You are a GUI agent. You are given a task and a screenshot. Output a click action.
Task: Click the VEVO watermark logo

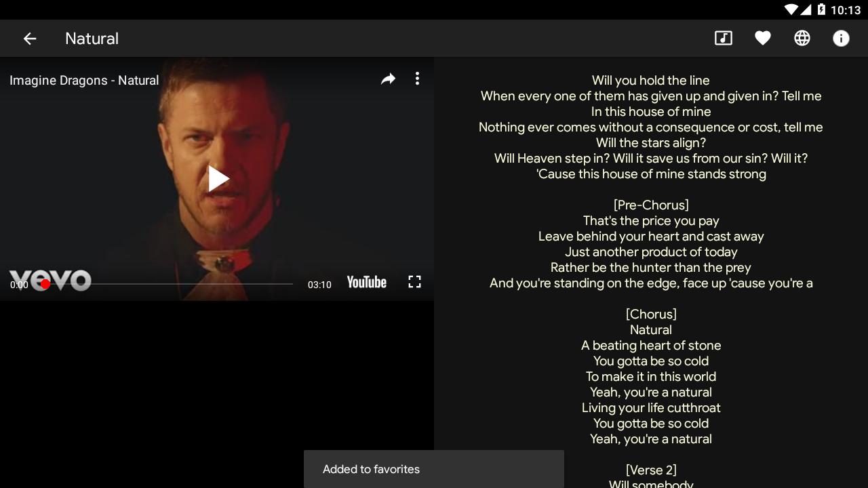coord(51,280)
